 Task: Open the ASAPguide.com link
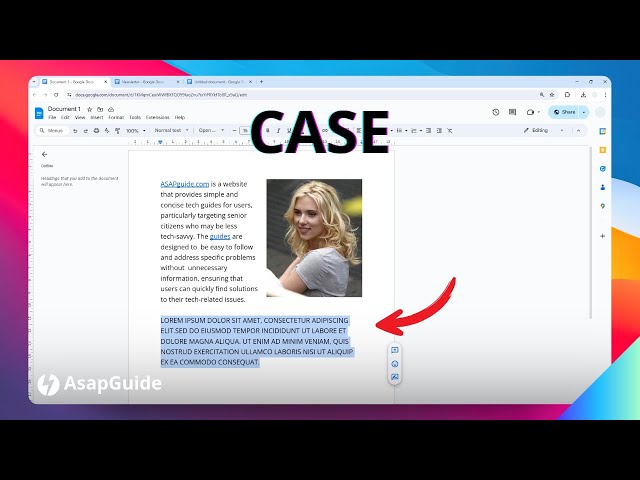pyautogui.click(x=184, y=184)
